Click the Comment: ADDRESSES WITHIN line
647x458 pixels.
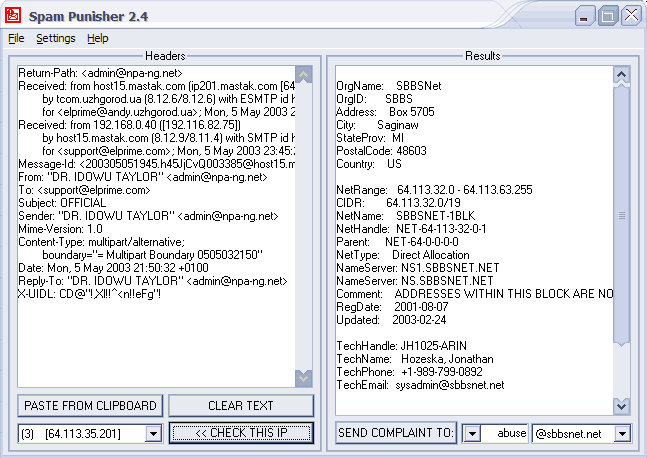tap(475, 294)
